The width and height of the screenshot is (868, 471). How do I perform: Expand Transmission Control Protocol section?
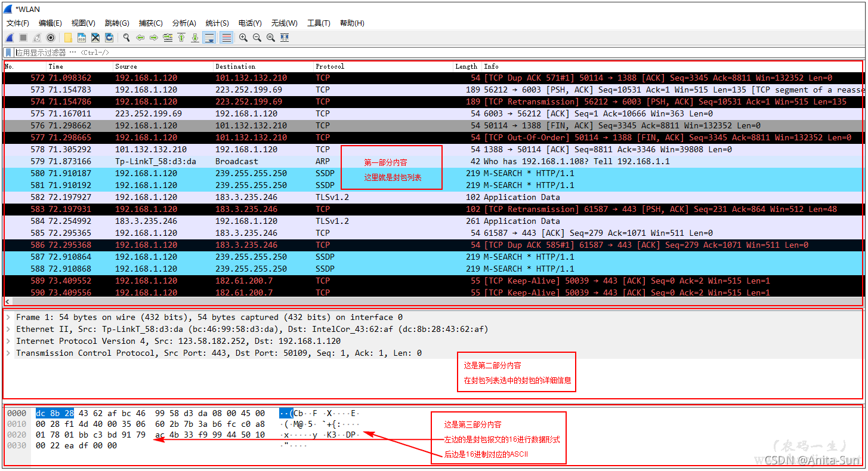[8, 353]
